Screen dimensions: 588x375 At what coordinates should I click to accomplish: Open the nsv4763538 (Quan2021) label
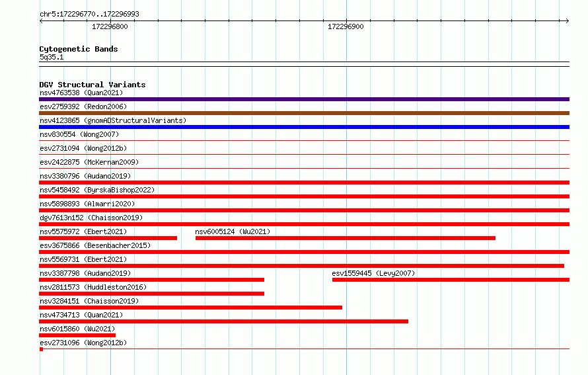[81, 93]
